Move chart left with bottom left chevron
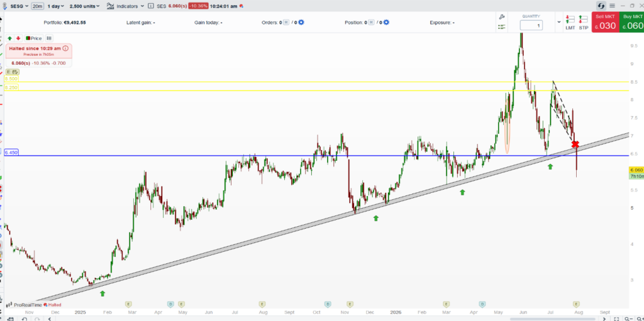This screenshot has height=321, width=644. [50, 319]
